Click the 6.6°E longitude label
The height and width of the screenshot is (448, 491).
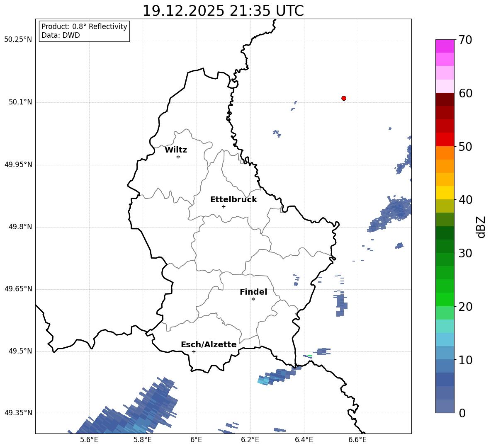point(357,440)
